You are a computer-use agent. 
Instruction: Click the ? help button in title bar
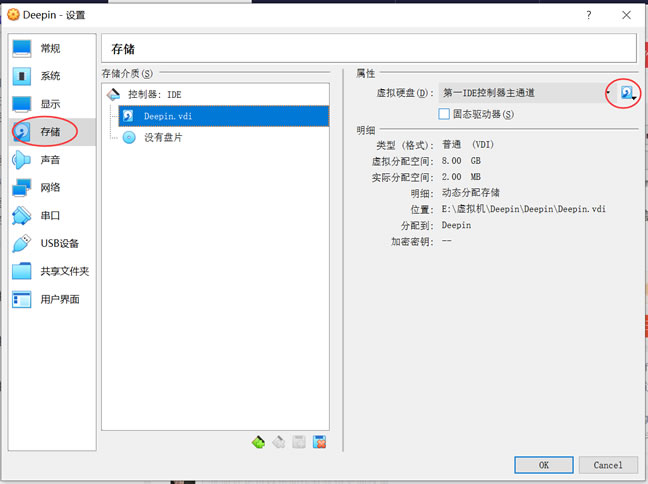coord(588,15)
